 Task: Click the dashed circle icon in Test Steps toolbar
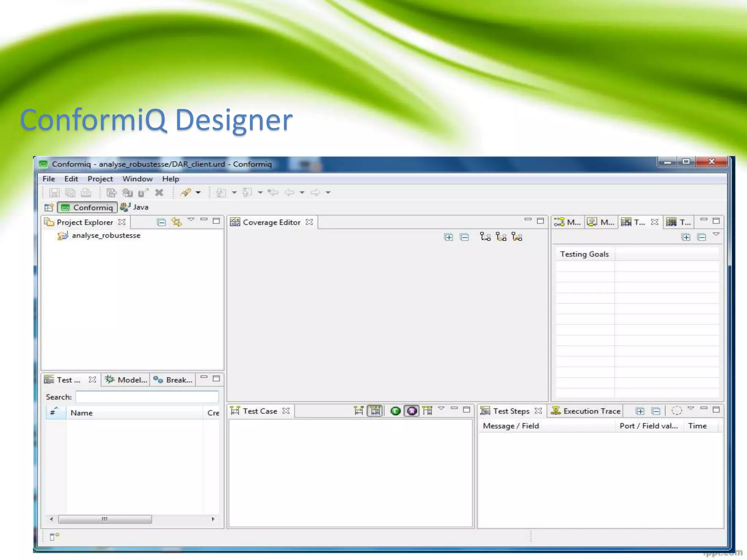[x=677, y=411]
